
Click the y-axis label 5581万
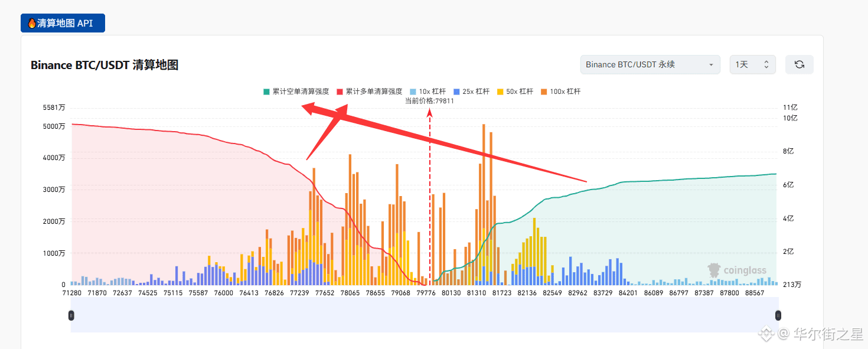point(54,107)
